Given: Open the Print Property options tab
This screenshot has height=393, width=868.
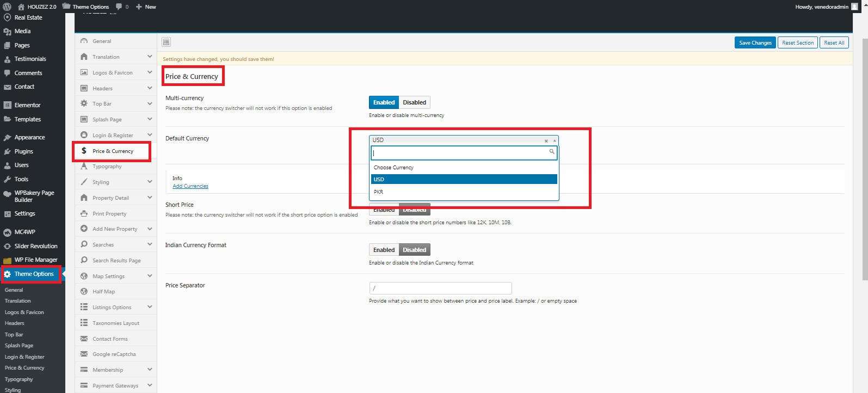Looking at the screenshot, I should click(x=115, y=213).
